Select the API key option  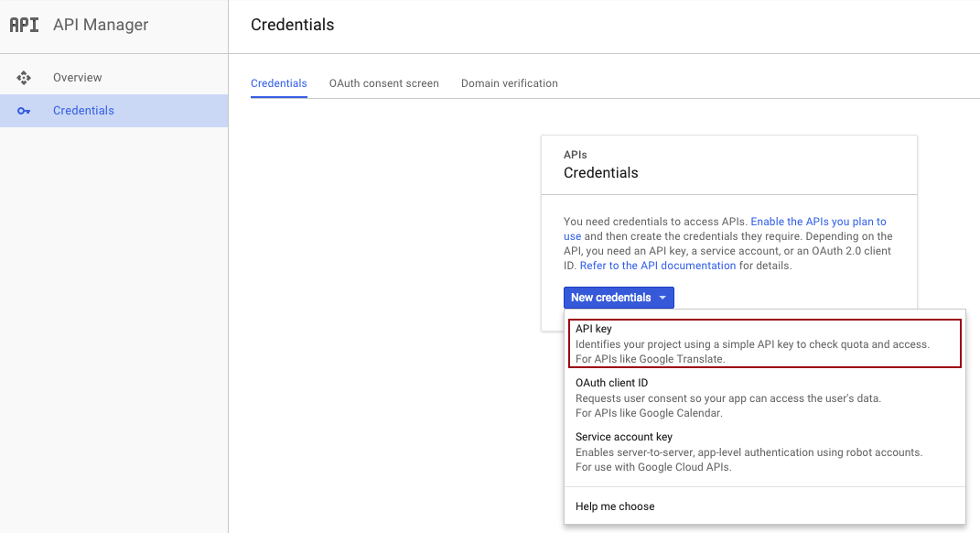point(764,343)
